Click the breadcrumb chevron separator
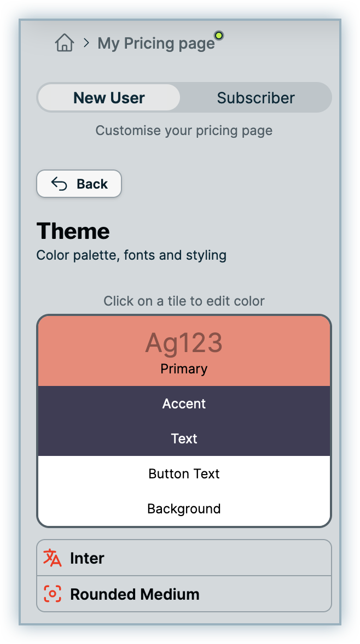 point(86,43)
